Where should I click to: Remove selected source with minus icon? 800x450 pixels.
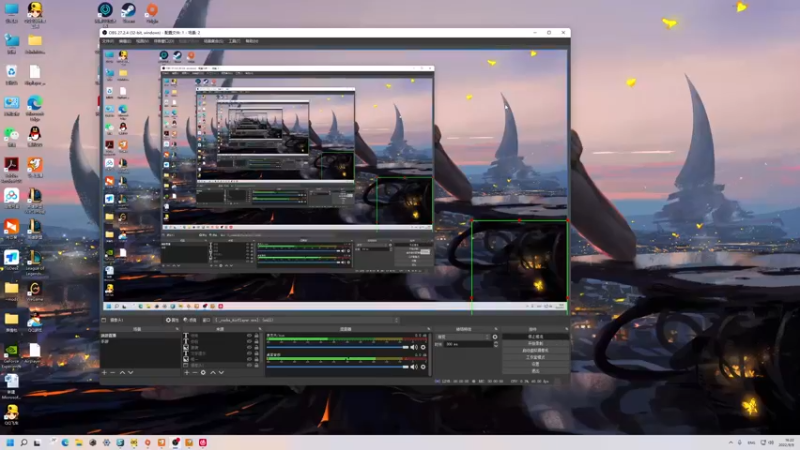(195, 372)
